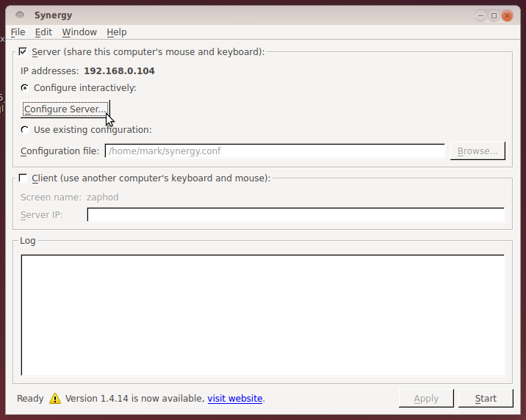Uncheck the Server mode checkbox
The width and height of the screenshot is (526, 420).
[23, 51]
